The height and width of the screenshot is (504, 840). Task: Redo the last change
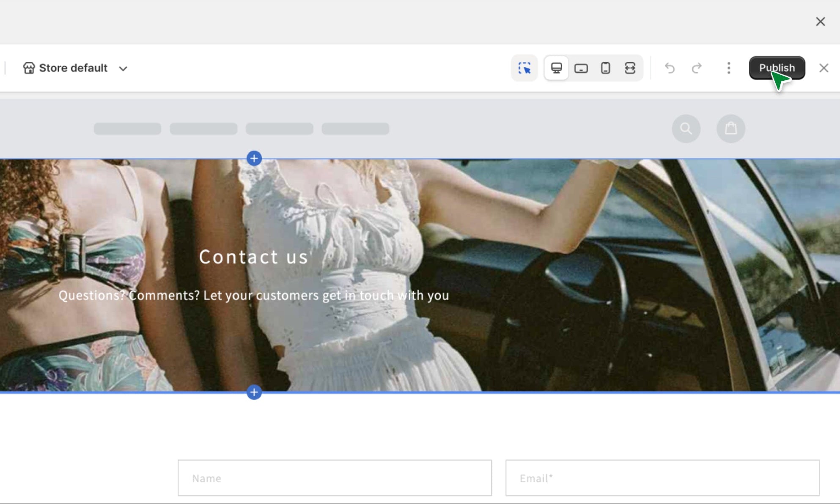pyautogui.click(x=697, y=68)
